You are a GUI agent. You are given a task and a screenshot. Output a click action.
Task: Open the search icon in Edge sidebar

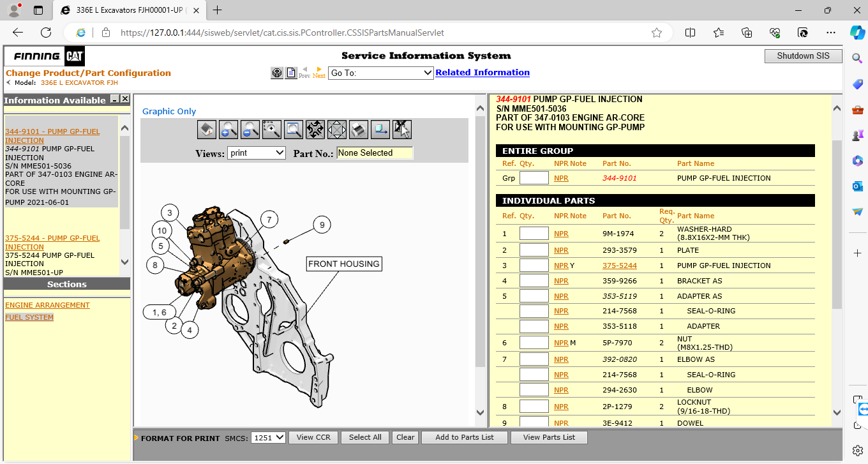pyautogui.click(x=857, y=59)
